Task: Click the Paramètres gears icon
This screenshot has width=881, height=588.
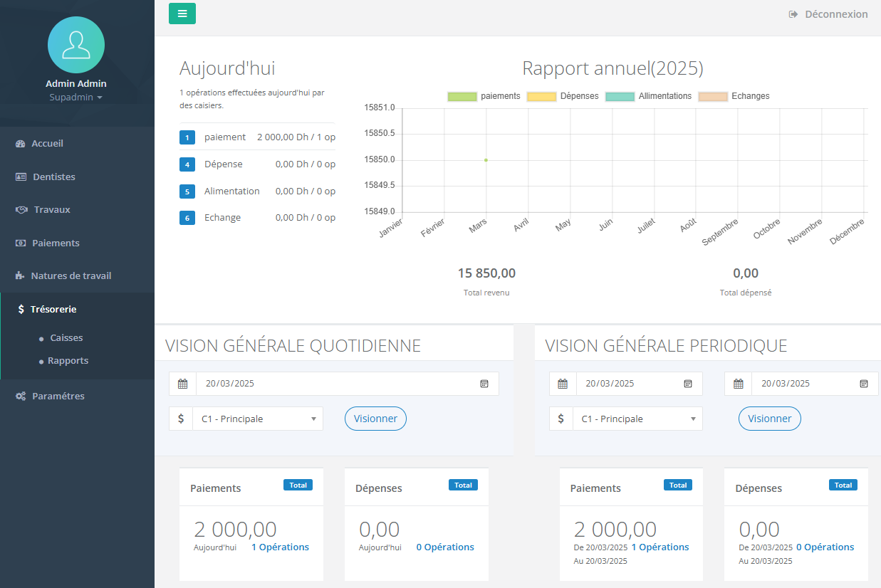Action: tap(21, 397)
